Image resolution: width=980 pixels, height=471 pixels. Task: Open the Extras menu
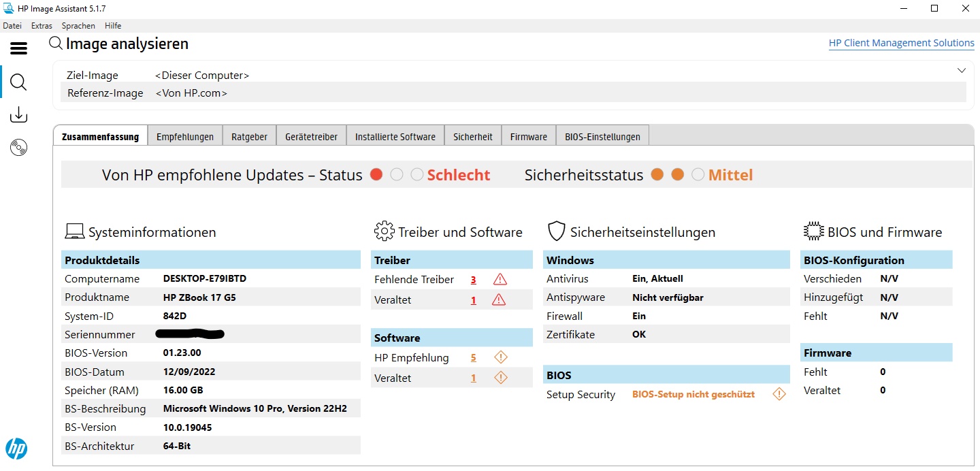pyautogui.click(x=42, y=26)
